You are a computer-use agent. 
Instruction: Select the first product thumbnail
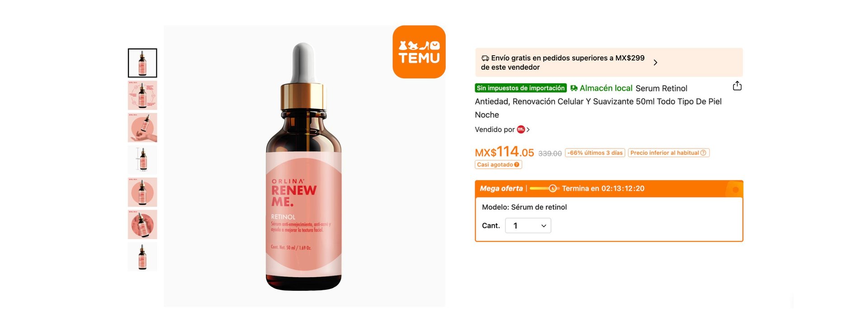point(142,63)
